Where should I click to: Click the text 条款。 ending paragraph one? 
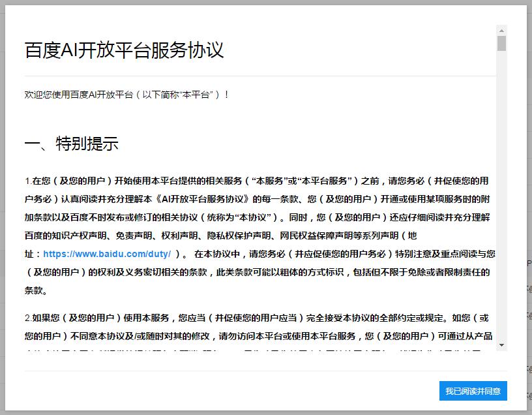coord(36,291)
